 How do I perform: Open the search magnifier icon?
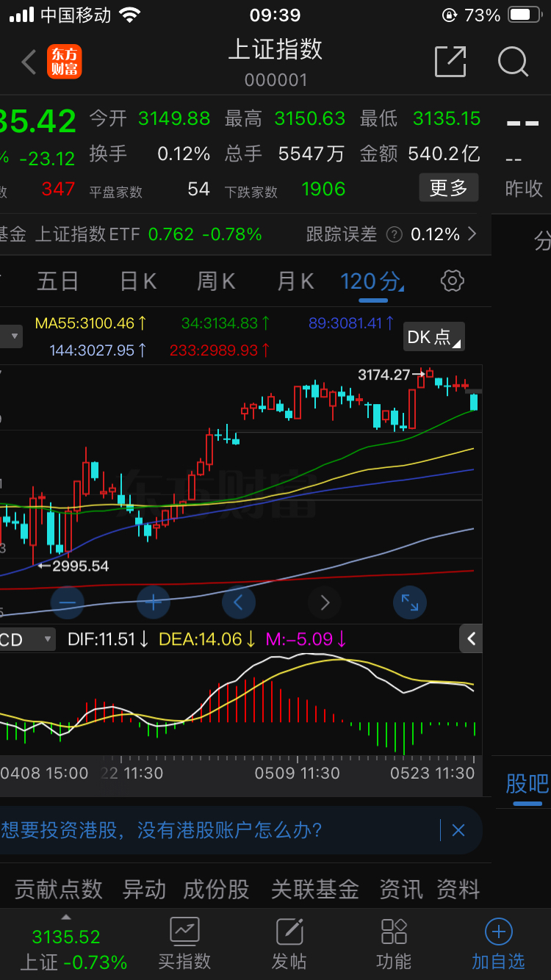click(514, 62)
